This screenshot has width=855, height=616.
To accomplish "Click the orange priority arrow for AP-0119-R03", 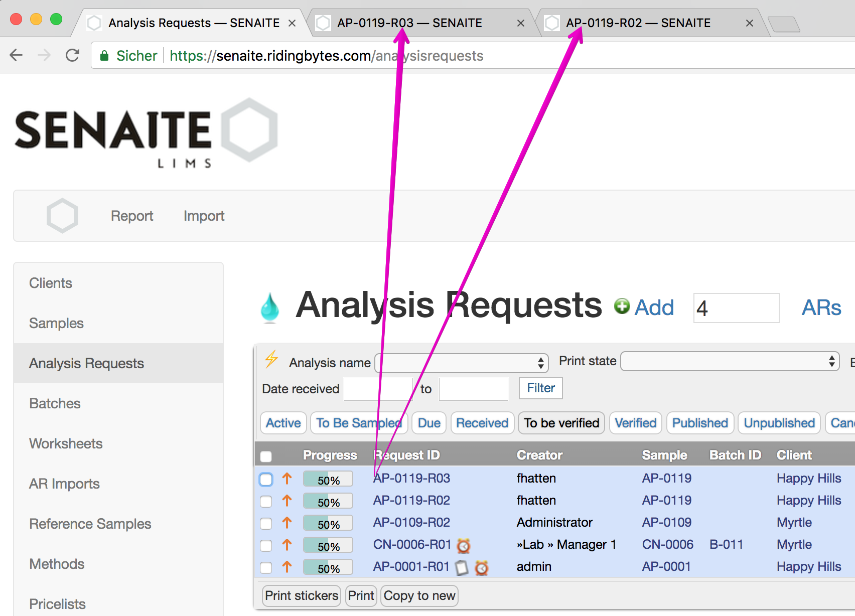I will 287,479.
